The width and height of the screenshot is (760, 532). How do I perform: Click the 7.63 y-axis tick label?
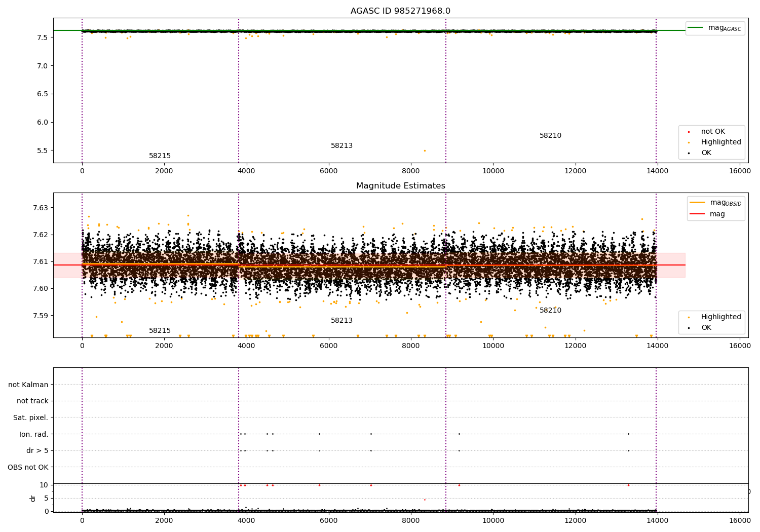coord(41,208)
